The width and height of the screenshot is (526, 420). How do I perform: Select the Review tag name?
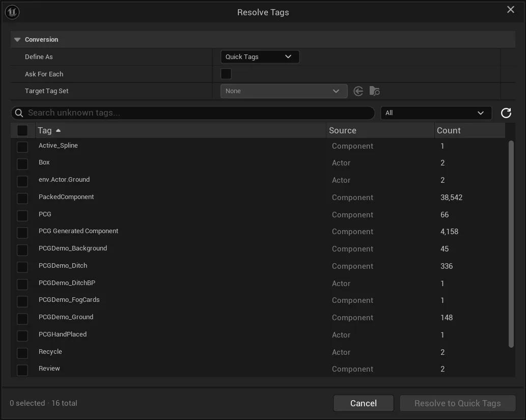click(49, 369)
